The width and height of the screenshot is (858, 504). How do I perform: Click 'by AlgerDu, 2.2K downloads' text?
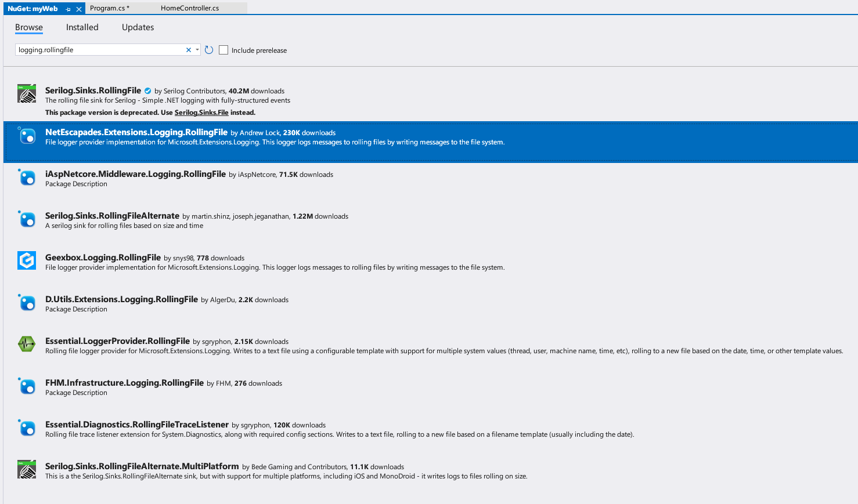tap(245, 300)
